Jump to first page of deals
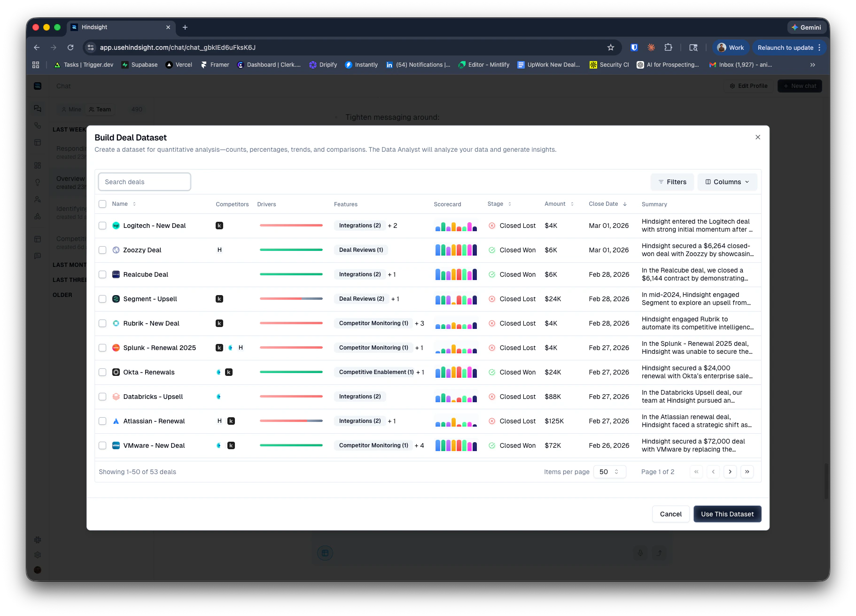The image size is (856, 616). tap(696, 472)
